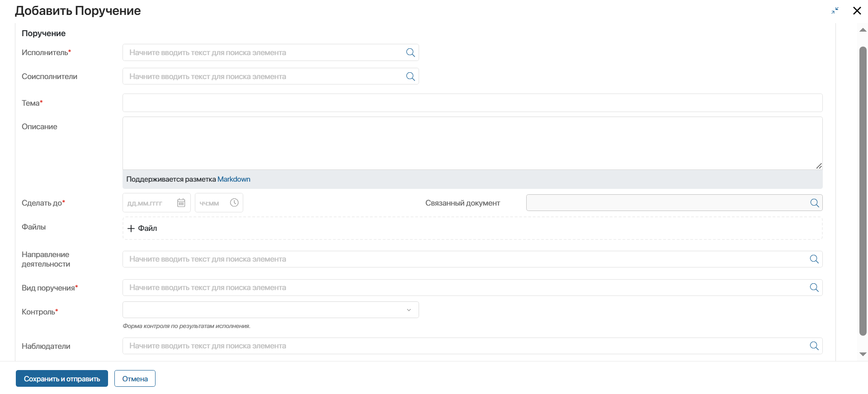868x394 pixels.
Task: Add a file with the Файл button
Action: tap(142, 228)
